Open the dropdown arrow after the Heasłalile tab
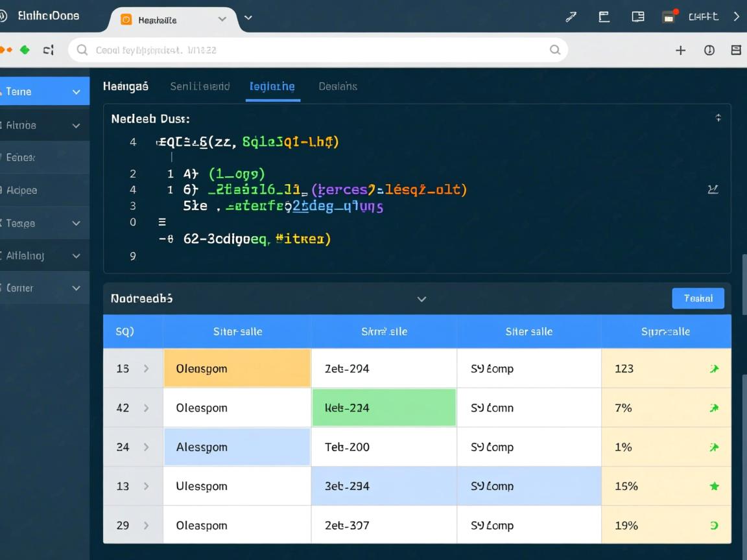Screen dimensions: 747x560 [x=248, y=18]
